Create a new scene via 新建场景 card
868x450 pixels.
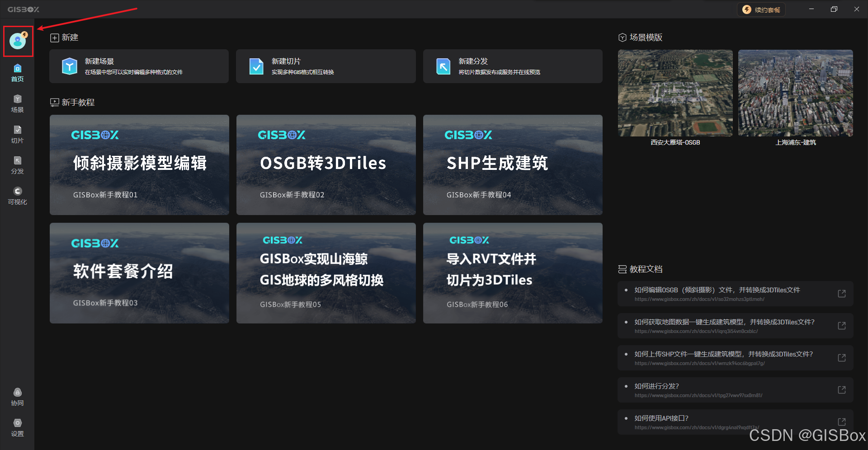tap(139, 66)
